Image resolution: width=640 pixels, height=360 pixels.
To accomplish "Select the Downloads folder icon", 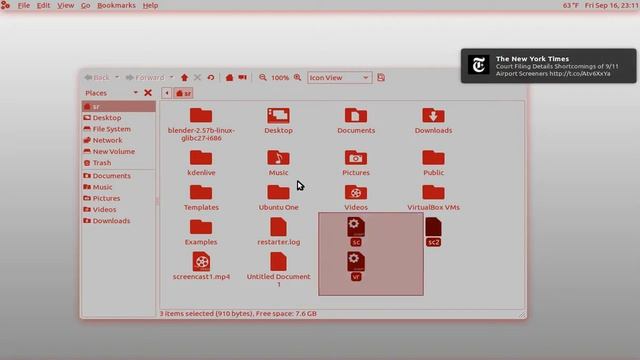I will [433, 121].
